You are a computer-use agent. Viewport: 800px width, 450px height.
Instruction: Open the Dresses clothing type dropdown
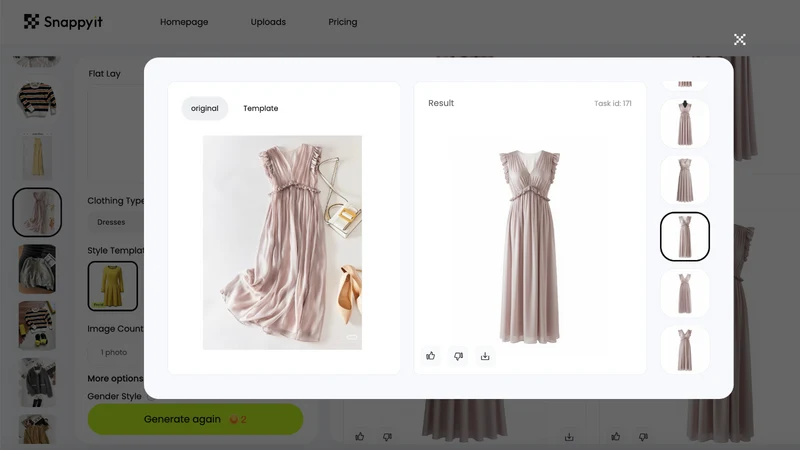pos(115,222)
